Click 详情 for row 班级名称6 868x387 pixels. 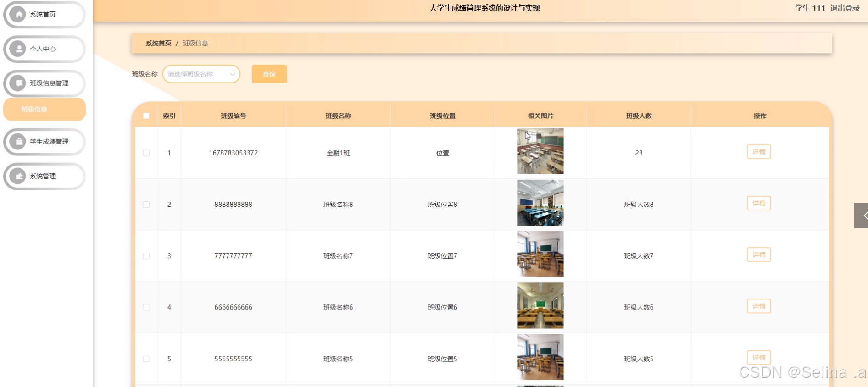(759, 306)
